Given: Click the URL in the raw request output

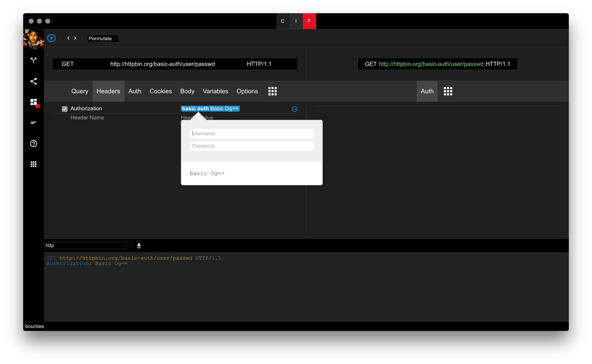Looking at the screenshot, I should (126, 258).
